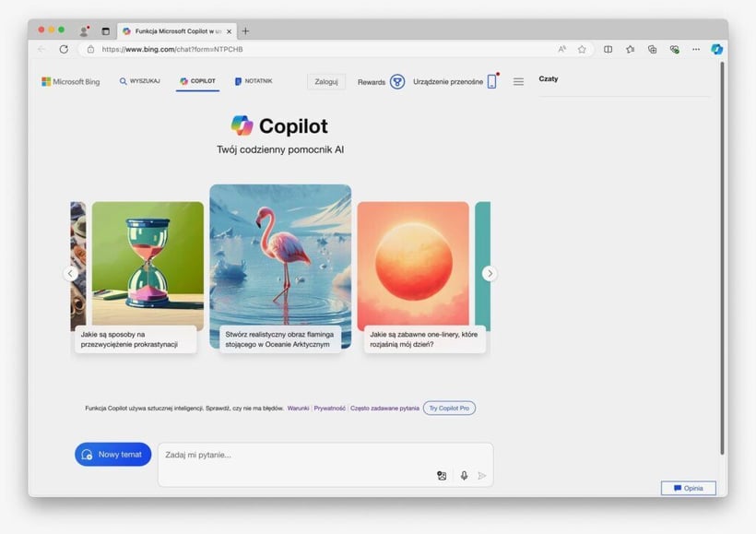
Task: Open the browser profile icon
Action: tap(84, 31)
